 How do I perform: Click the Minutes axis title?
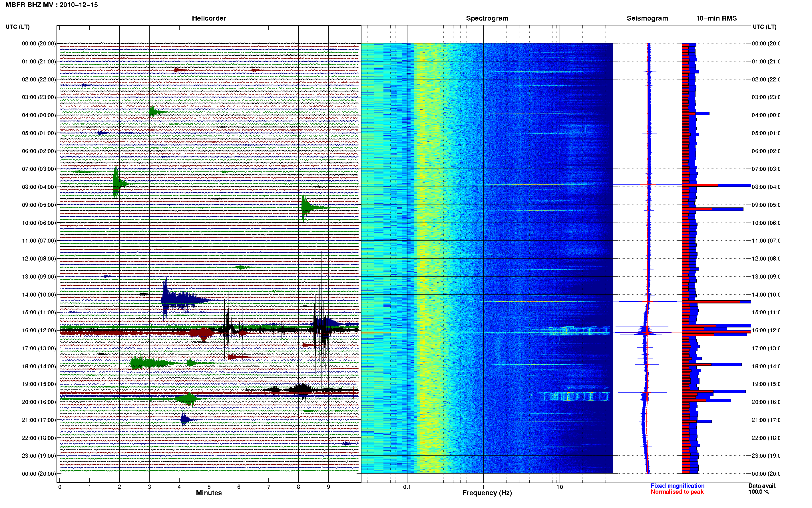click(x=209, y=493)
